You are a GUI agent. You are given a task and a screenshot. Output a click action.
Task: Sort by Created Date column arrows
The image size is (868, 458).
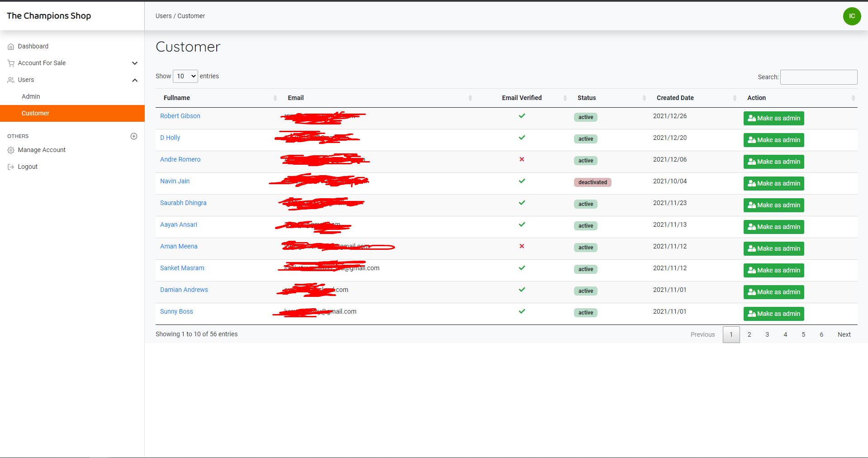pos(735,98)
